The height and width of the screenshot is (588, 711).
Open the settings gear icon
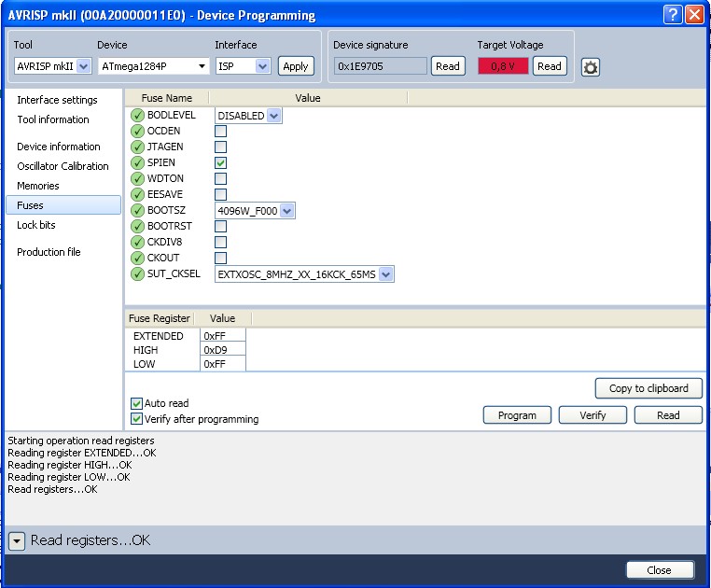(590, 67)
